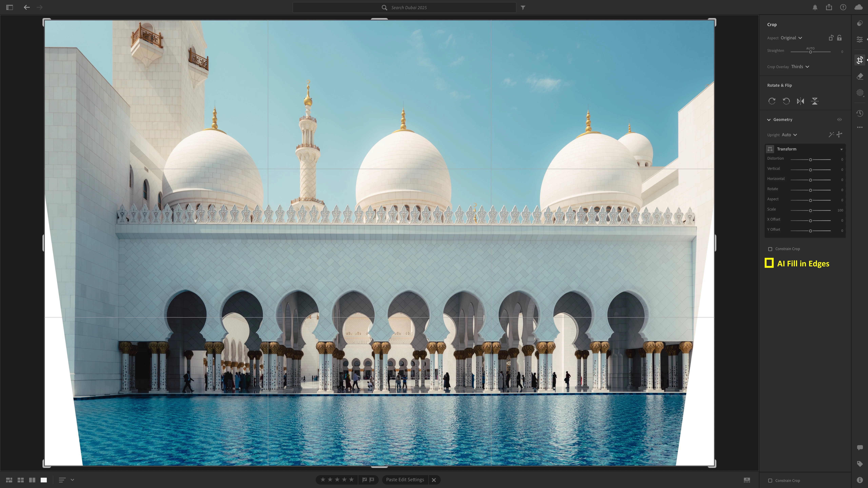Check the Constrain Crop option under Transform
868x488 pixels.
pyautogui.click(x=770, y=249)
